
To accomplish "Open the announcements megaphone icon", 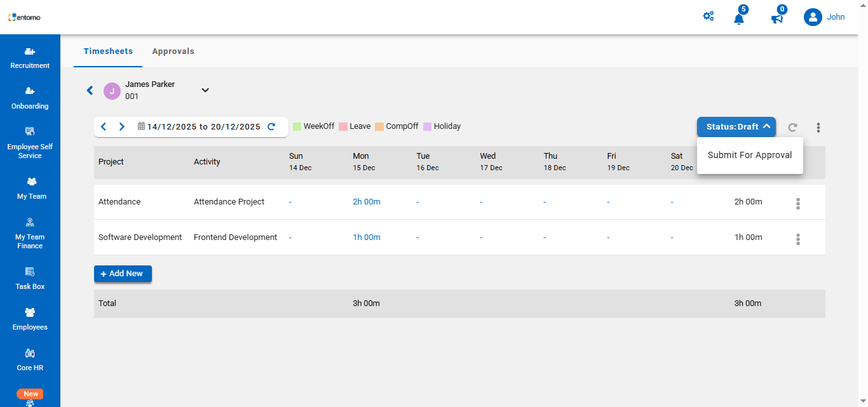I will (x=776, y=18).
